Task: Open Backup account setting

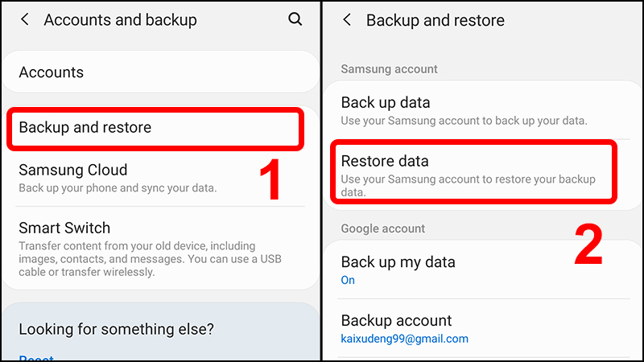Action: (396, 320)
